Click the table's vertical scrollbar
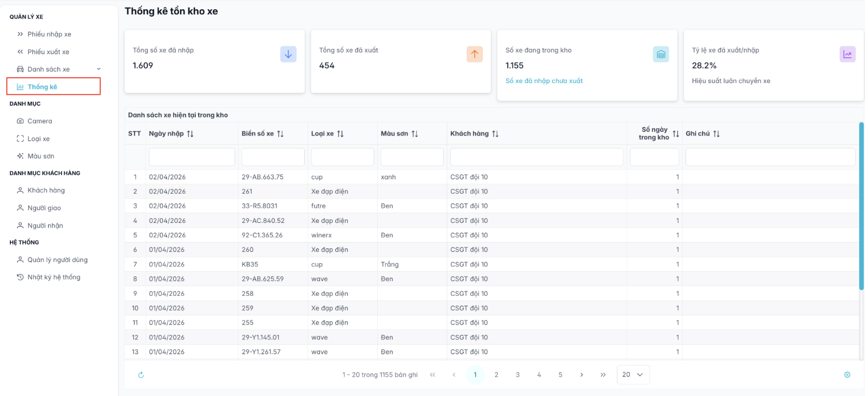Image resolution: width=868 pixels, height=396 pixels. click(x=861, y=205)
